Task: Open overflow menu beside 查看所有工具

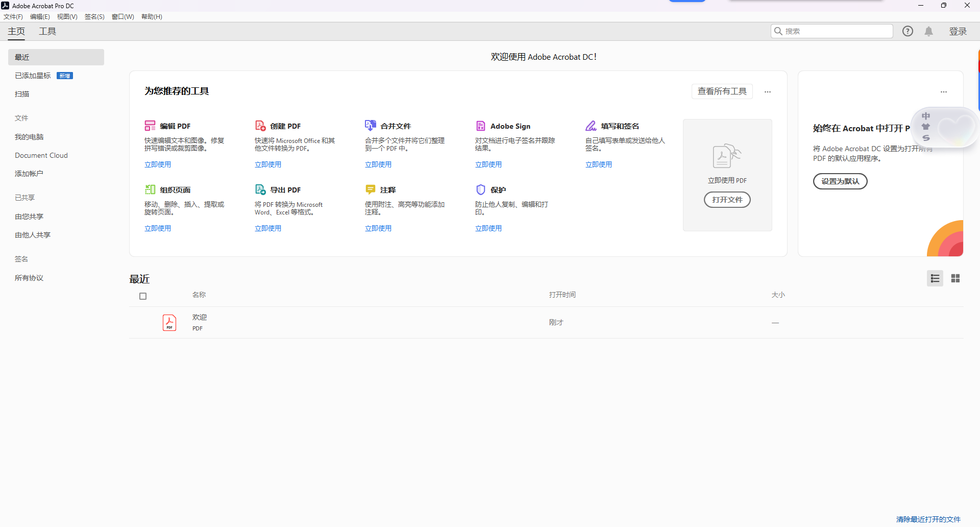Action: (x=768, y=92)
